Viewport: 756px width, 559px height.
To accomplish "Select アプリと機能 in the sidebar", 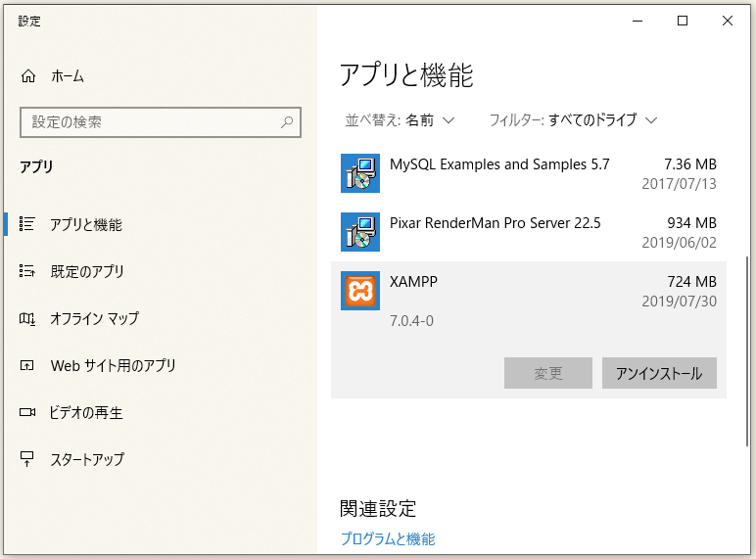I will point(160,224).
